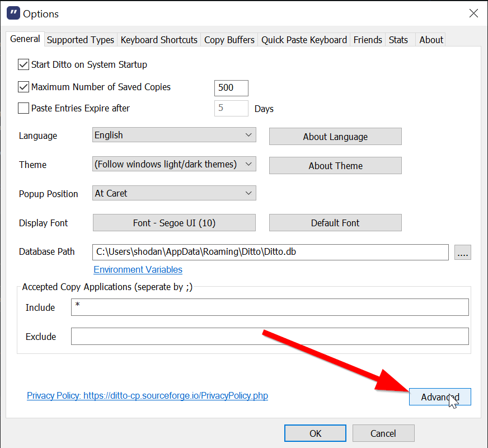Go to Quick Paste Keyboard tab
This screenshot has height=448, width=488.
(x=304, y=40)
